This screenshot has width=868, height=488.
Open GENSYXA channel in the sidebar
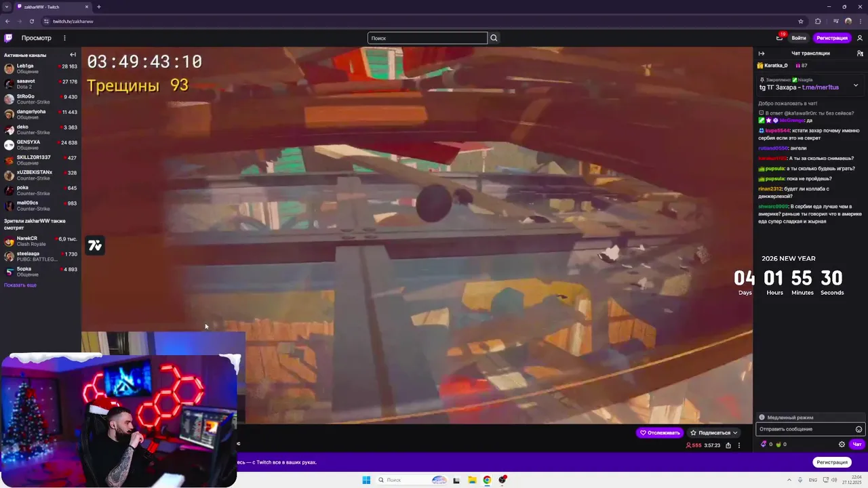[x=40, y=145]
